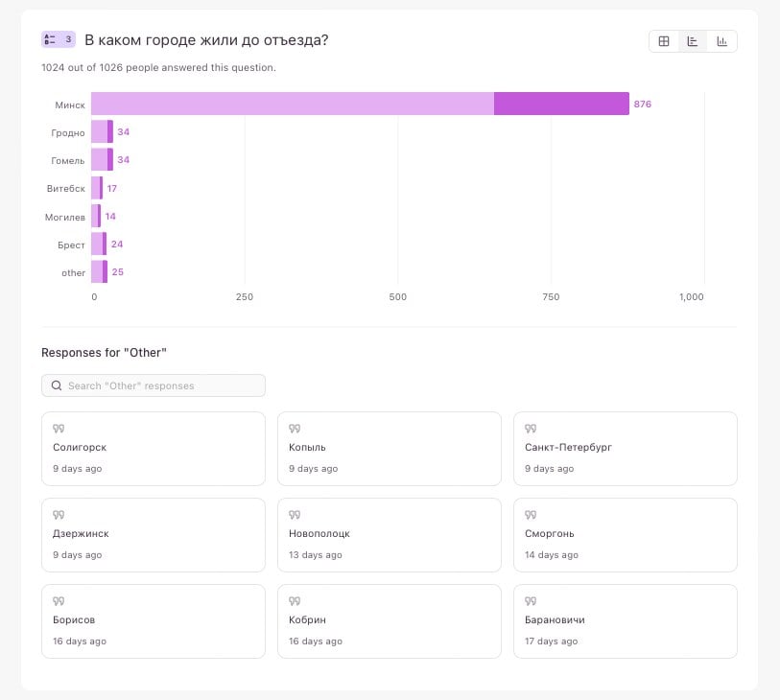The image size is (780, 700).
Task: Switch to vertical column chart view
Action: click(721, 41)
